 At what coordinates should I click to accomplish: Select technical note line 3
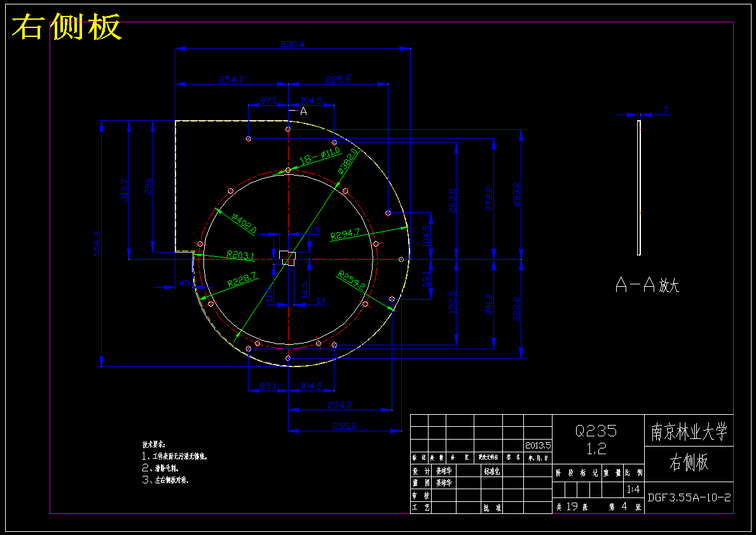coord(165,480)
